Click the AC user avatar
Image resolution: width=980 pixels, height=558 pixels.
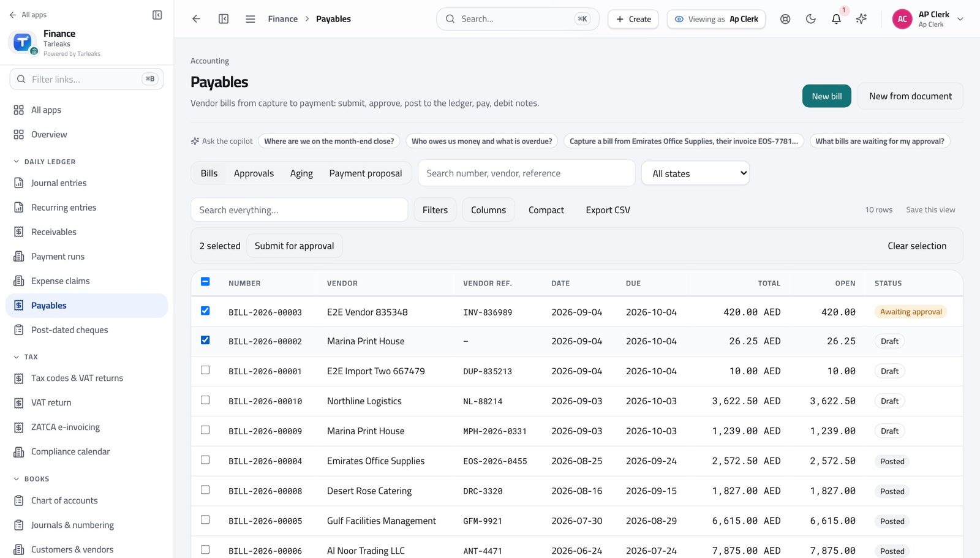[902, 19]
